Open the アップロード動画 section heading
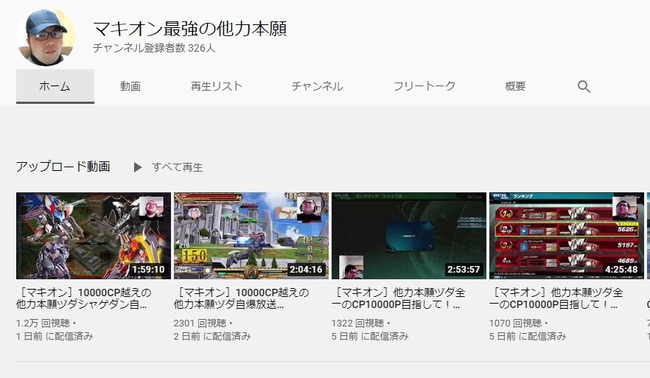This screenshot has height=378, width=650. pyautogui.click(x=63, y=167)
